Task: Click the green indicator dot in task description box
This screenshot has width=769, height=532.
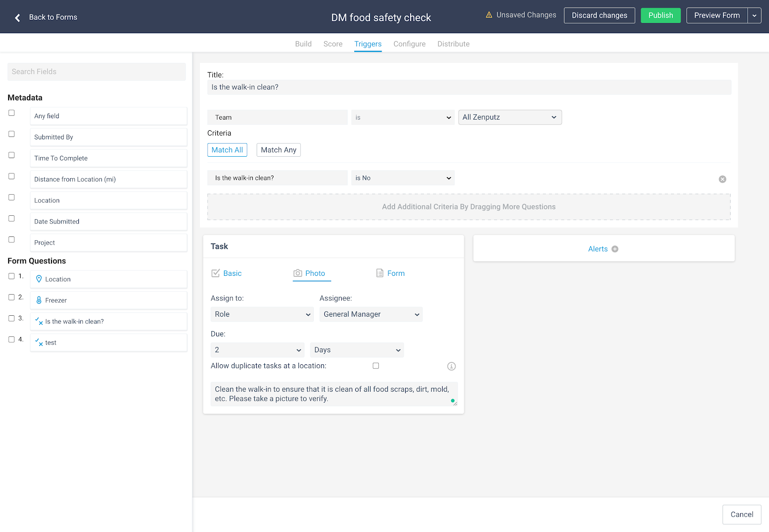Action: point(452,400)
